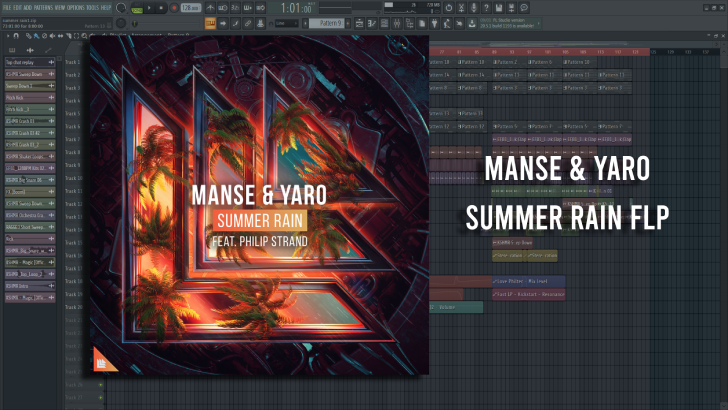Open the project picker pages icon
728x410 pixels.
pos(422,23)
